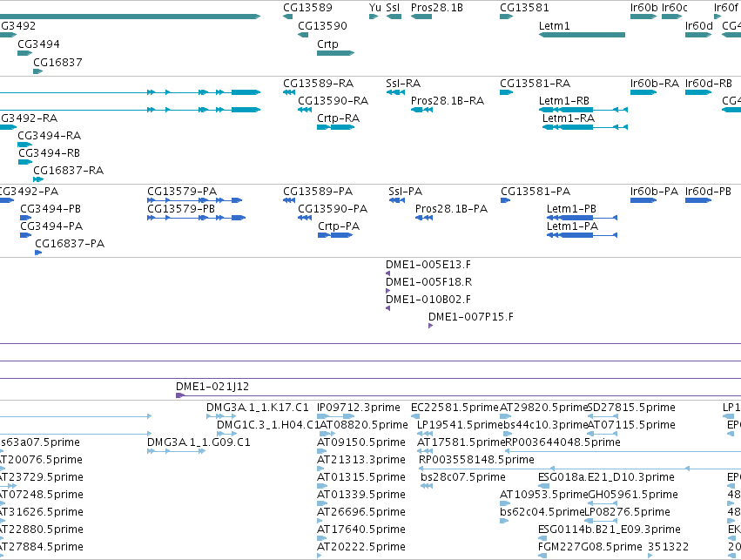Click transcript CG3494-RB

(x=49, y=153)
